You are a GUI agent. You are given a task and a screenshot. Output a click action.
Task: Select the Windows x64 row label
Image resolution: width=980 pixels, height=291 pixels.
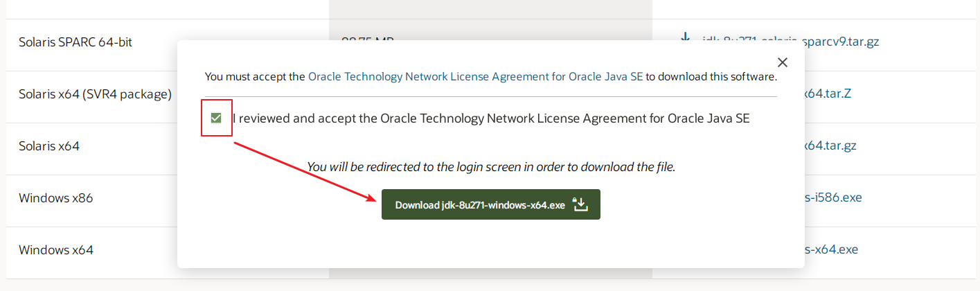[56, 250]
